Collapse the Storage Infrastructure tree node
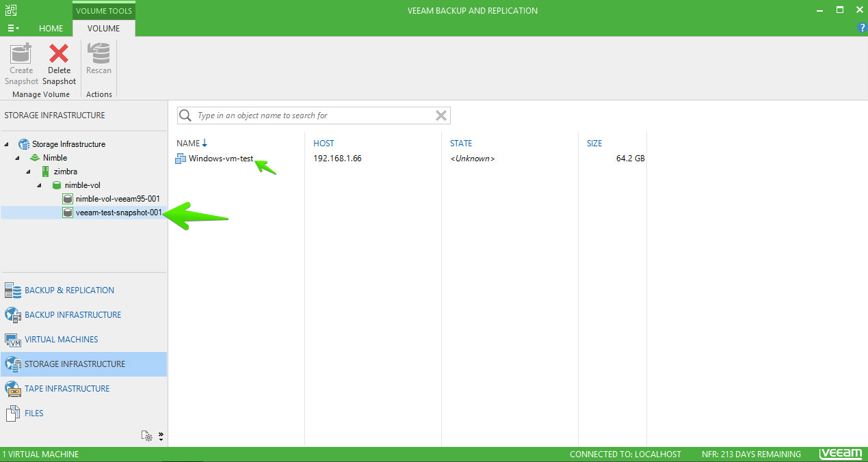The width and height of the screenshot is (868, 462). click(7, 144)
